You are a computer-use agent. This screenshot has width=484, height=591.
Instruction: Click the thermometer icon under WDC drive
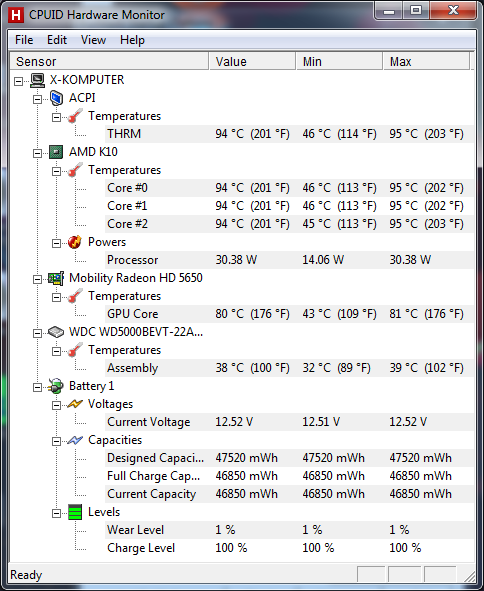pyautogui.click(x=75, y=350)
